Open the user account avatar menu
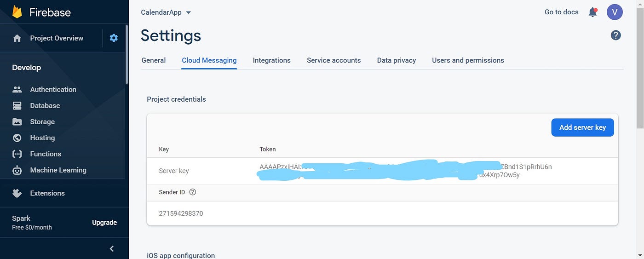 pos(615,12)
